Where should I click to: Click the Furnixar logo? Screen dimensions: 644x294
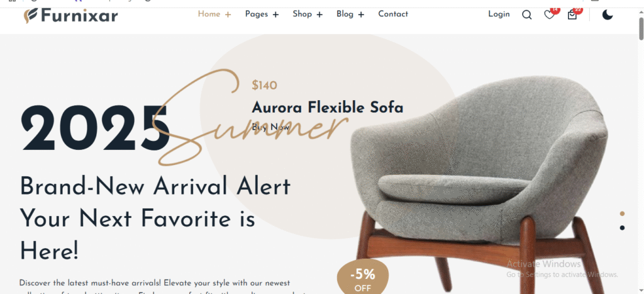tap(70, 16)
